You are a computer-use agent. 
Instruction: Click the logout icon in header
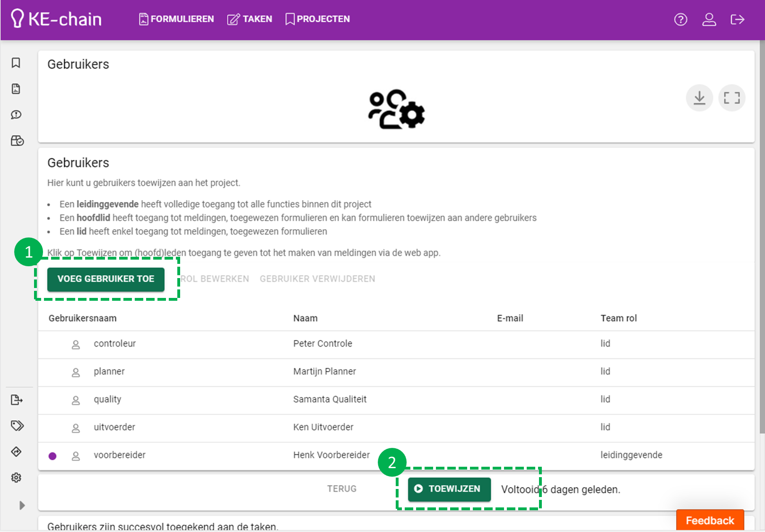coord(737,19)
